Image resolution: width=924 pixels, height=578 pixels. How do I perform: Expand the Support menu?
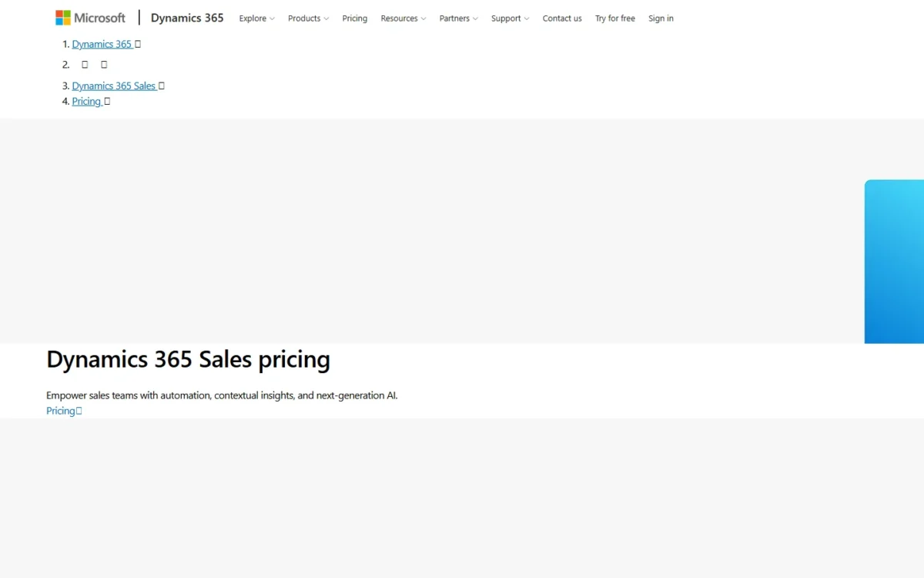(511, 18)
